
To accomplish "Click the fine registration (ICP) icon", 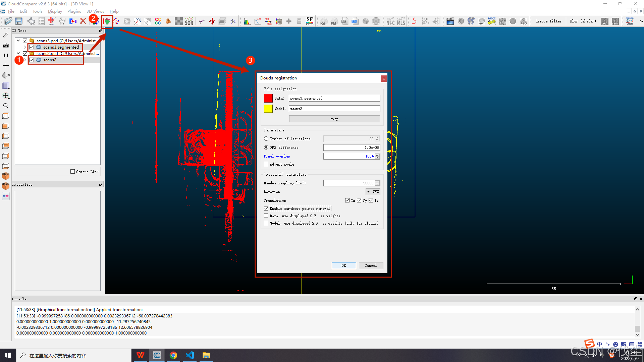I will pos(107,21).
